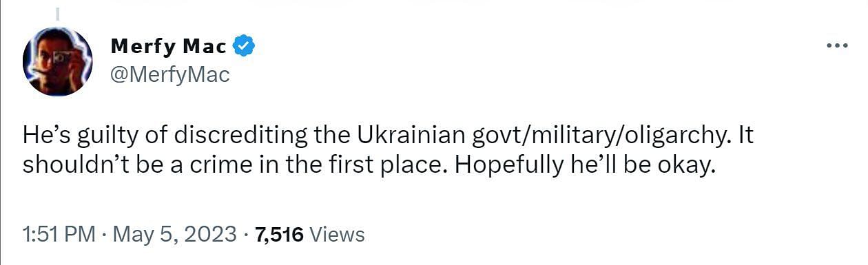Click the 1:51 PM timestamp
The image size is (868, 265).
coord(59,235)
